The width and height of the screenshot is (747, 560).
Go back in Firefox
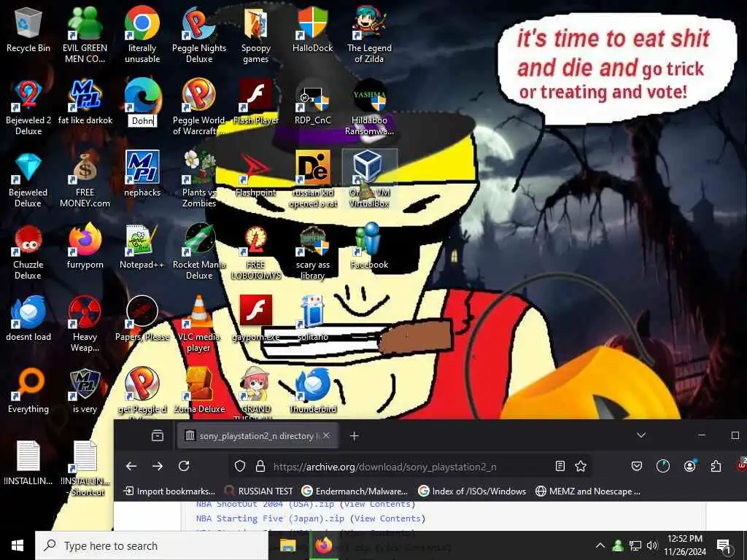click(131, 466)
